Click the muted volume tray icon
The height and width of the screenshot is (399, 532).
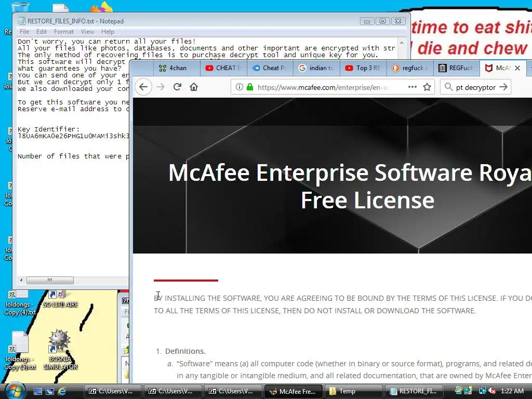click(x=492, y=391)
